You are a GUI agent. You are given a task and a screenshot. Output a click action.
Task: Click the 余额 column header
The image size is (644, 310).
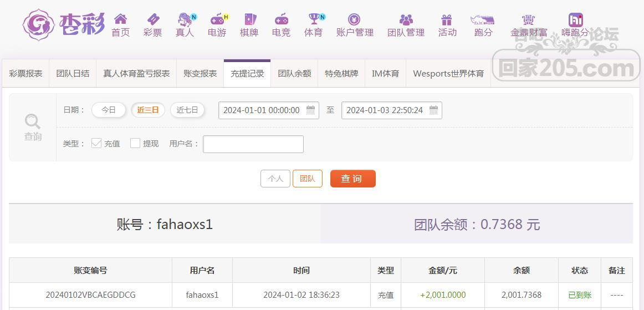pos(522,271)
